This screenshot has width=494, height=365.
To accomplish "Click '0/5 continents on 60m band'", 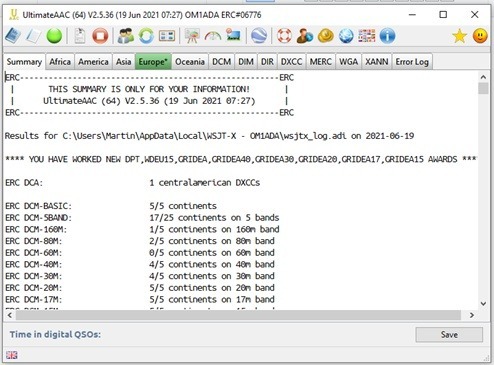I will [212, 253].
